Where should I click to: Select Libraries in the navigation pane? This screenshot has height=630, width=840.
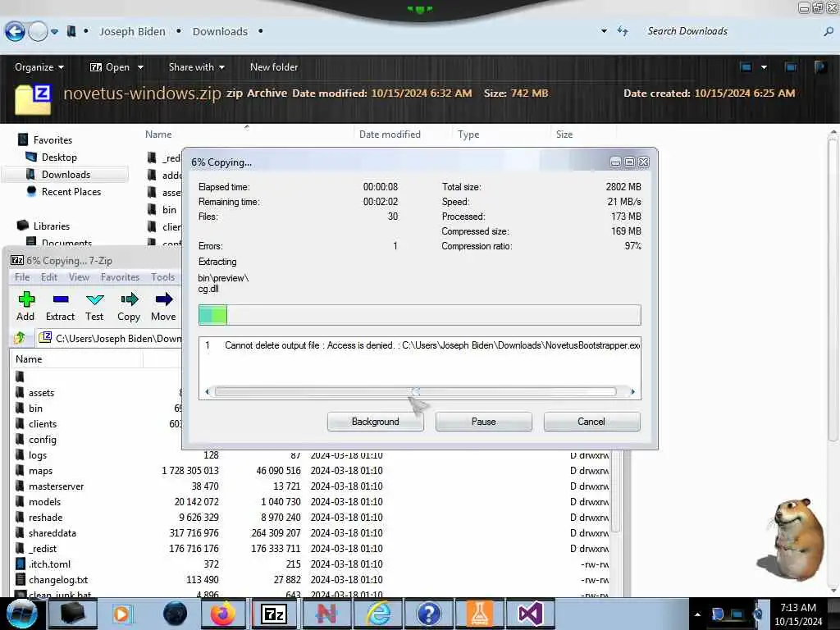pos(52,226)
